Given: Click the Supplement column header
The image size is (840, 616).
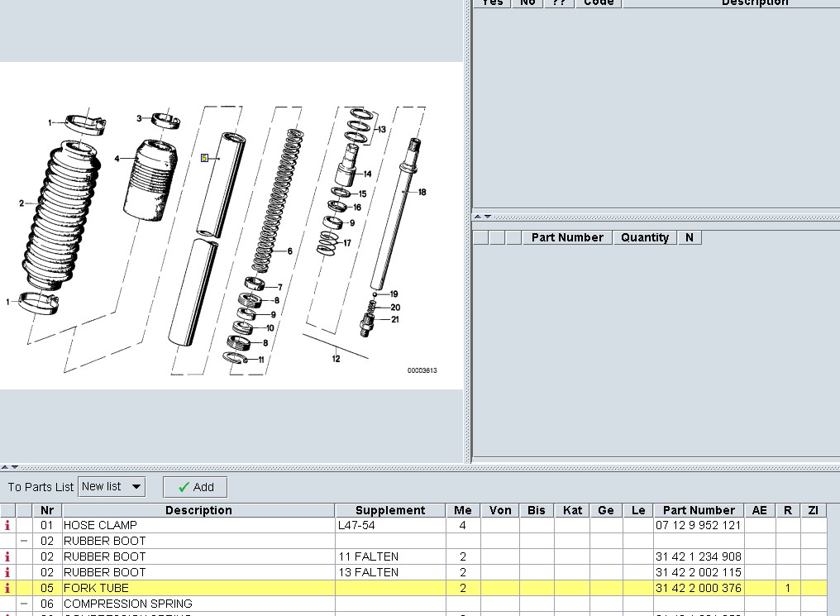Looking at the screenshot, I should point(389,510).
